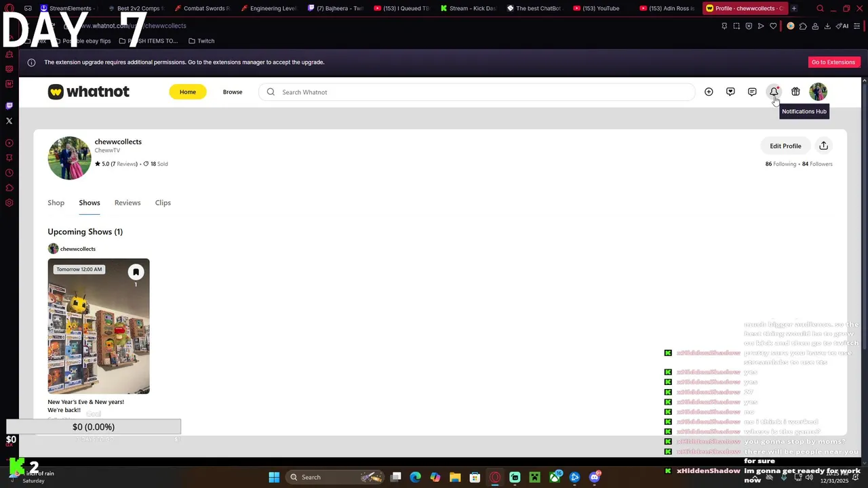Switch to the Bajheera Twitch tab

pos(335,8)
